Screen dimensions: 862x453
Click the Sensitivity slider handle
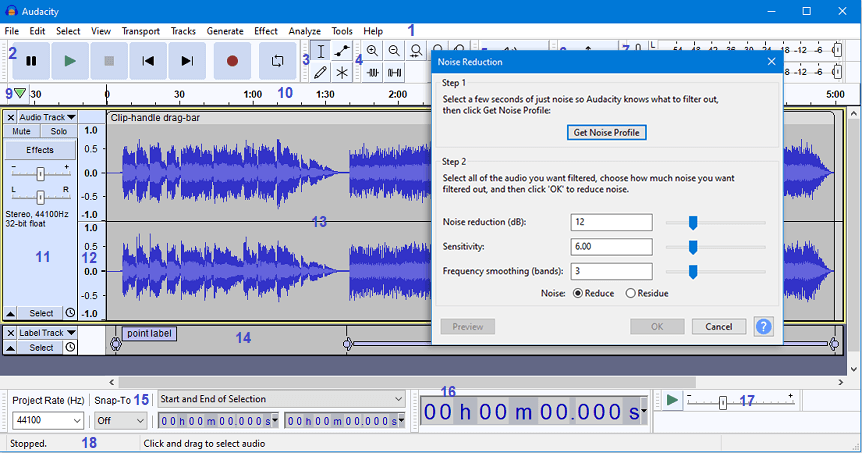693,247
